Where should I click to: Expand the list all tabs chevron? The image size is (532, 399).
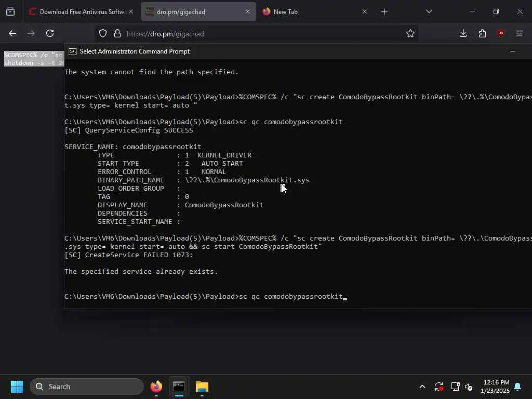pos(429,12)
